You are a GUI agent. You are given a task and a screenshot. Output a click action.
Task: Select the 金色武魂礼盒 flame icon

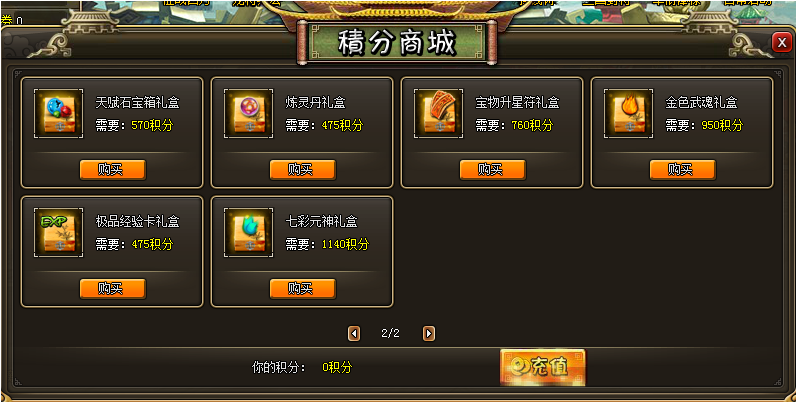pos(629,113)
